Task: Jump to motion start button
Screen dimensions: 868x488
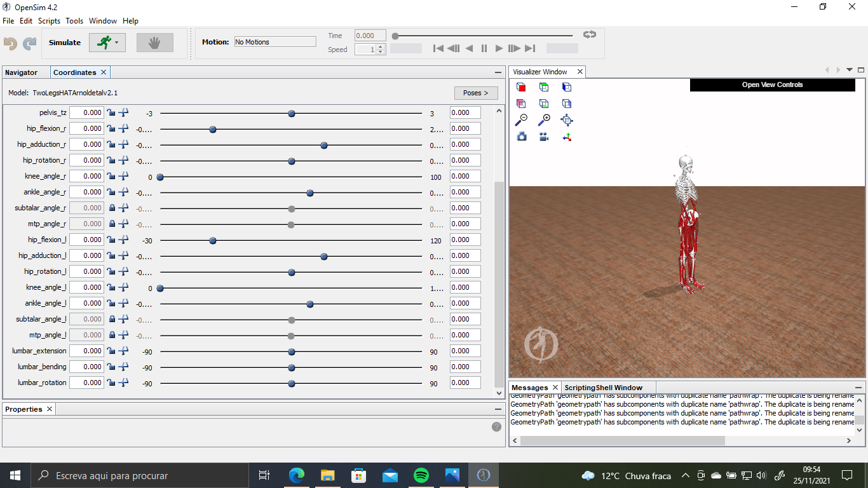Action: coord(438,48)
